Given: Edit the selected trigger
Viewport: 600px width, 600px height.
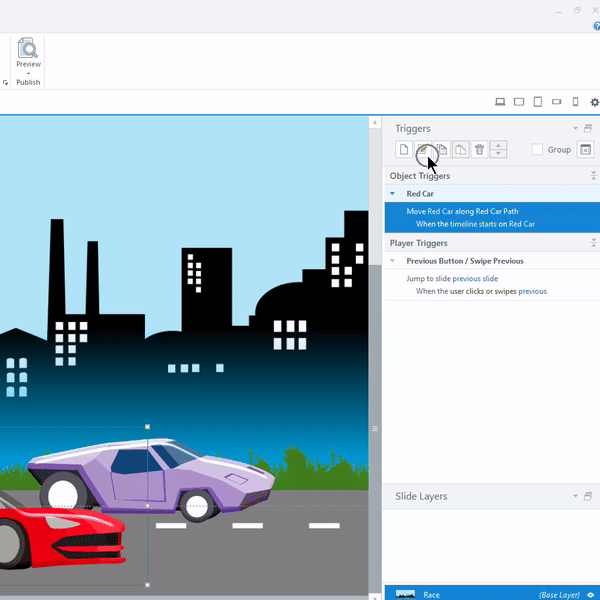Looking at the screenshot, I should click(x=422, y=149).
